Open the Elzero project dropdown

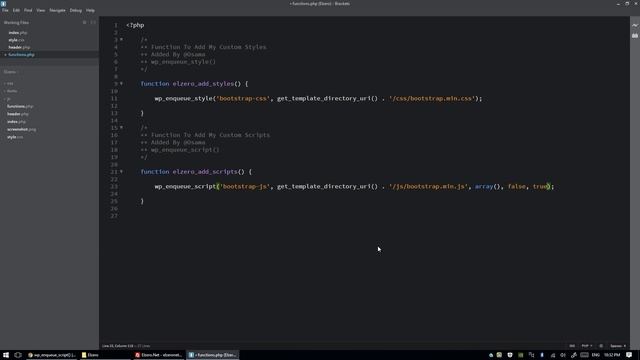tap(11, 72)
